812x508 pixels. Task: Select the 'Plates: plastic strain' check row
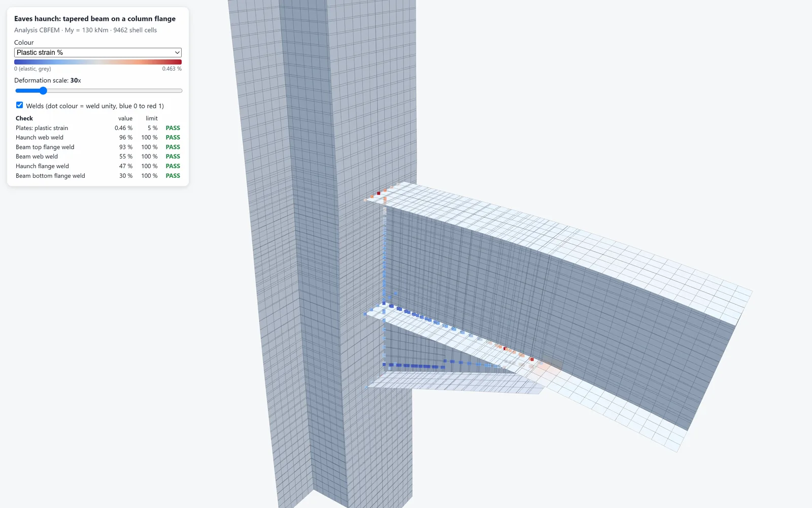point(98,128)
